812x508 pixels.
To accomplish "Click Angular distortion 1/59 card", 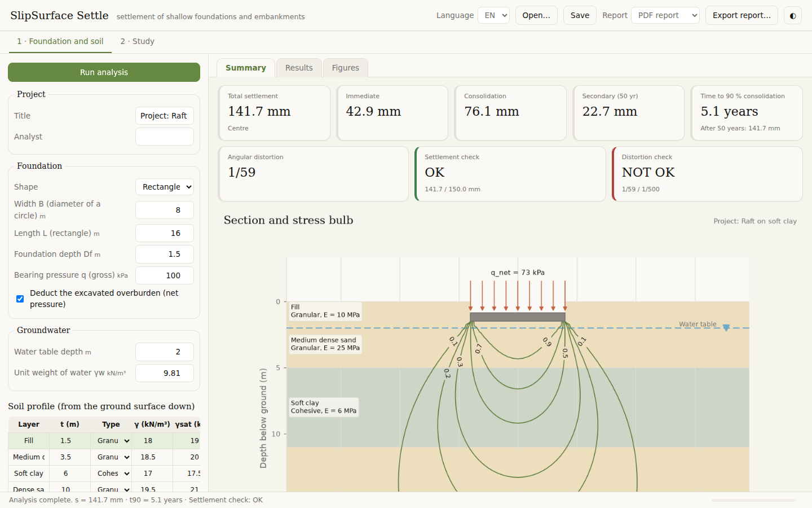I will 314,174.
